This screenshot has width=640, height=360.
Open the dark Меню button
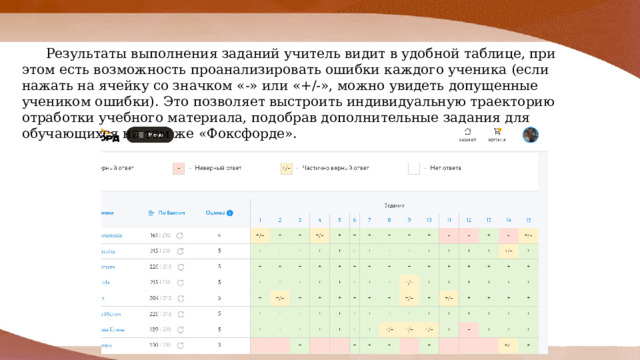pyautogui.click(x=150, y=135)
